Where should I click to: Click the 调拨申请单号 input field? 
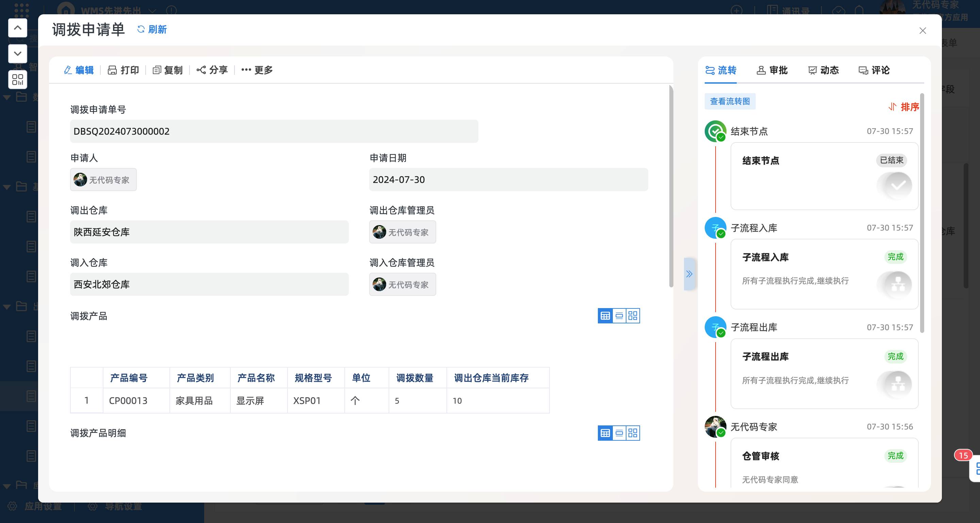tap(274, 132)
